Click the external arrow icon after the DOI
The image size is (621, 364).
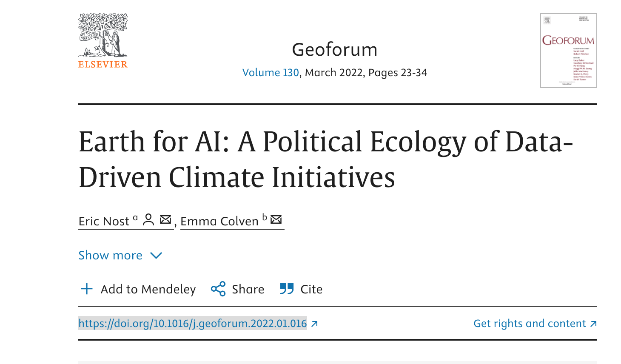click(314, 324)
